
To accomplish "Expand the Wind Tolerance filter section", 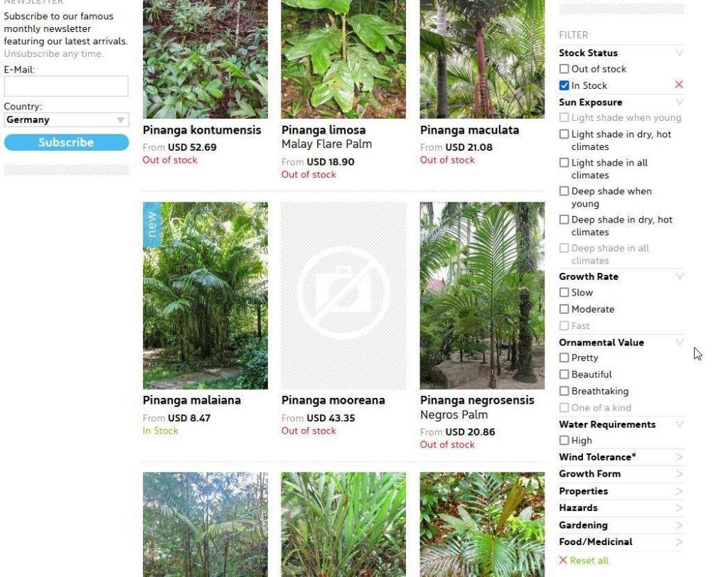I will click(x=621, y=457).
